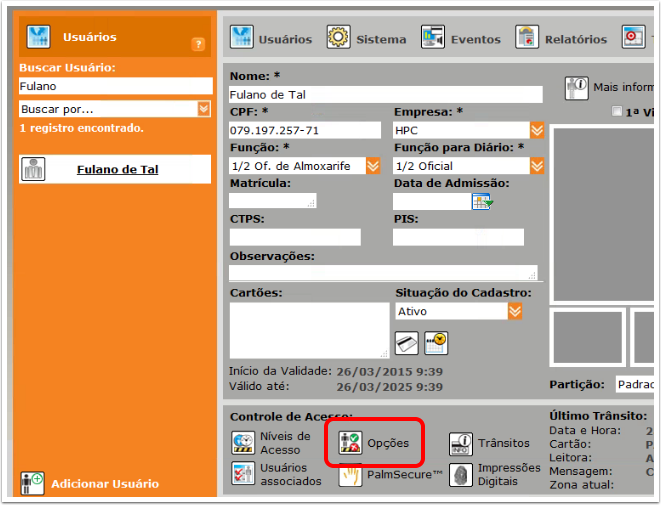Click the card icon below Situação do Cadastro
The image size is (661, 505).
coord(406,343)
